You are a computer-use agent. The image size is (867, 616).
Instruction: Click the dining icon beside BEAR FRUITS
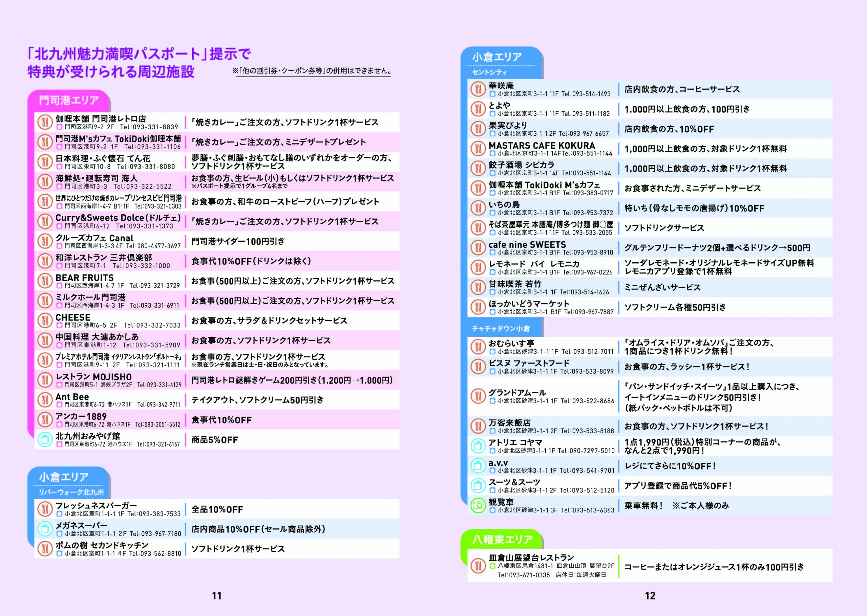tap(45, 281)
